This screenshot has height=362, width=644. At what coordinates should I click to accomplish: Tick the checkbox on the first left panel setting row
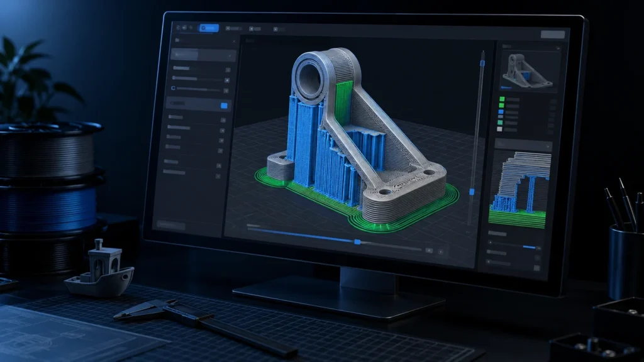(228, 70)
